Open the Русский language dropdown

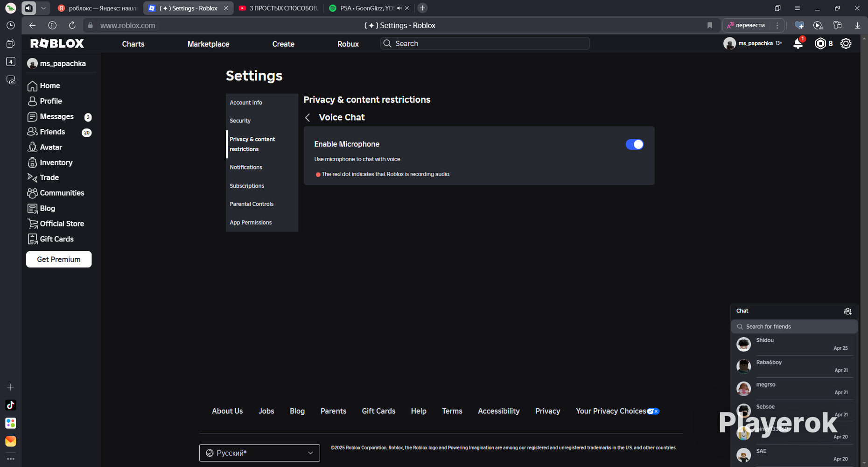(x=259, y=453)
